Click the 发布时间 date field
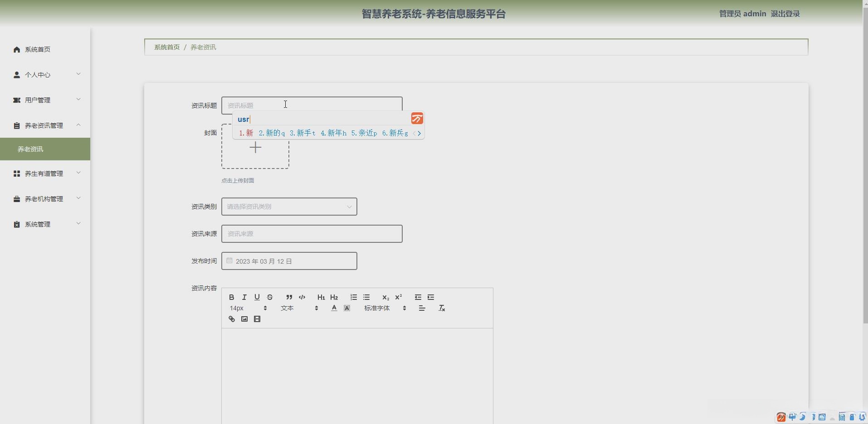 coord(289,261)
